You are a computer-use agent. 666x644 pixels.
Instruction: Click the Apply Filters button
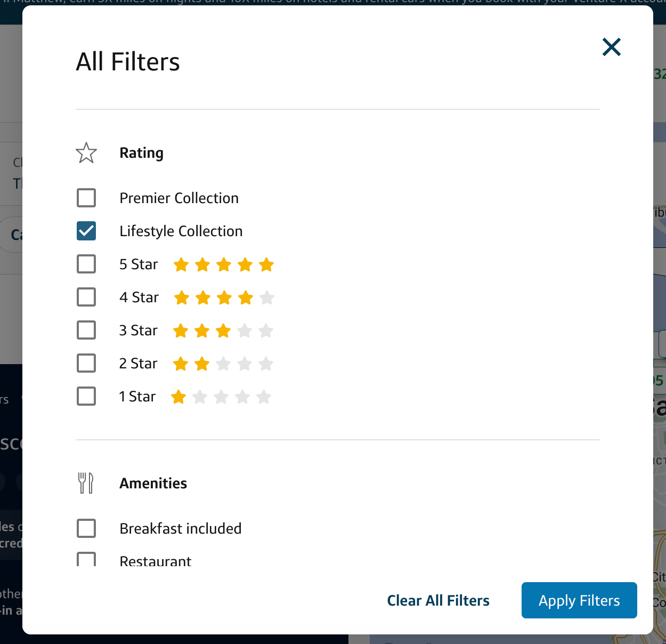pos(579,600)
